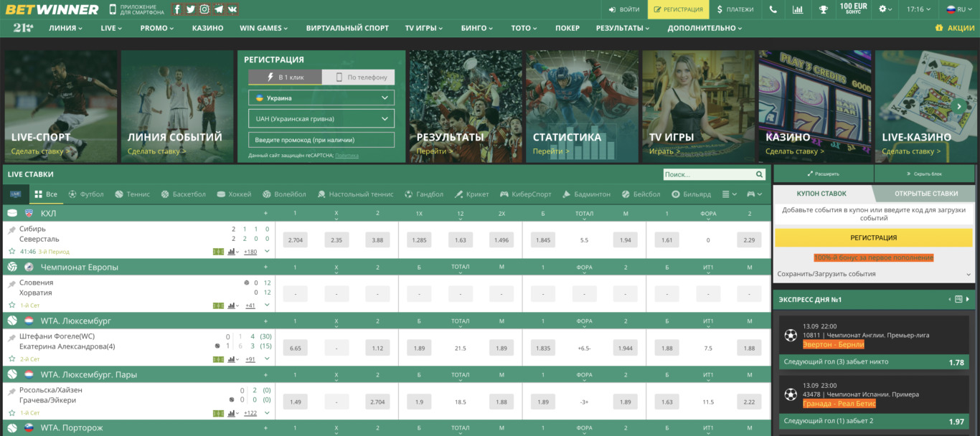Open the bar chart statistics icon in header

798,9
